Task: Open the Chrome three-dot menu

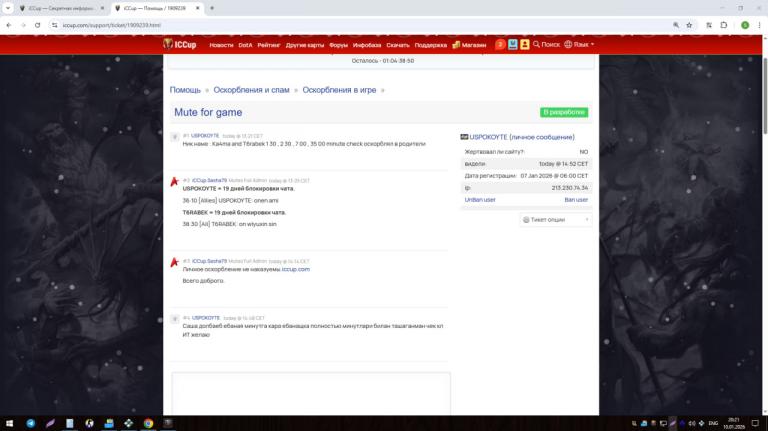Action: click(759, 25)
